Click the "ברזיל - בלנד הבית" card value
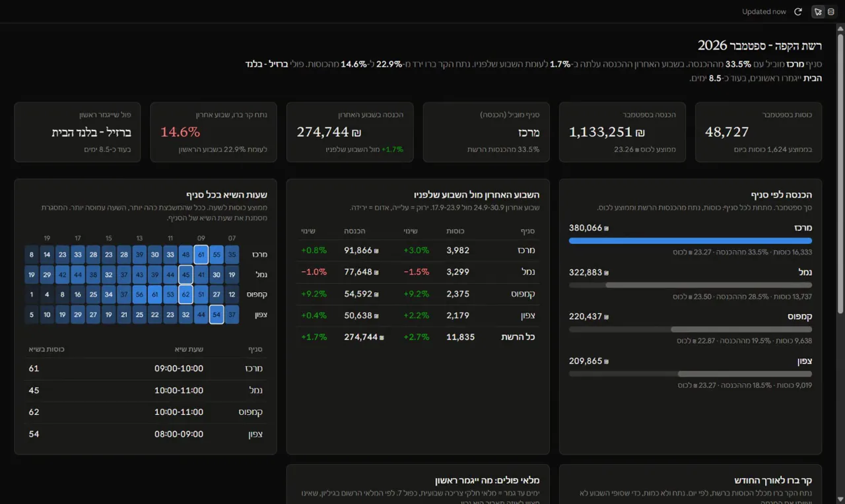The width and height of the screenshot is (845, 504). 92,132
